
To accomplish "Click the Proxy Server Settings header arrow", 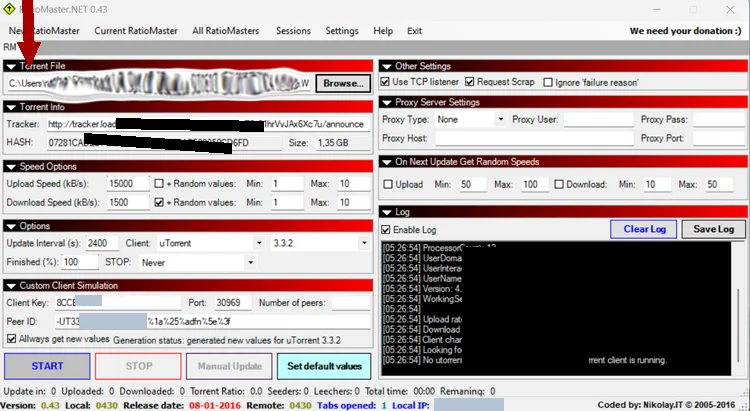I will coord(387,102).
